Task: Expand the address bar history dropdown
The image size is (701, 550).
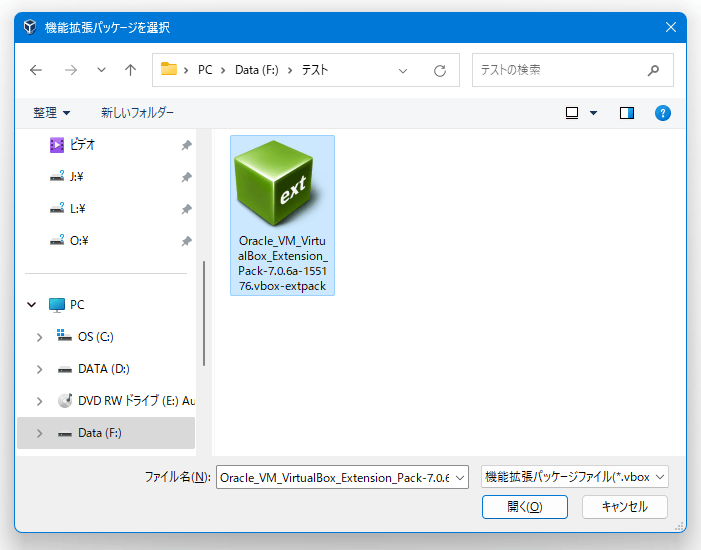Action: pyautogui.click(x=403, y=71)
